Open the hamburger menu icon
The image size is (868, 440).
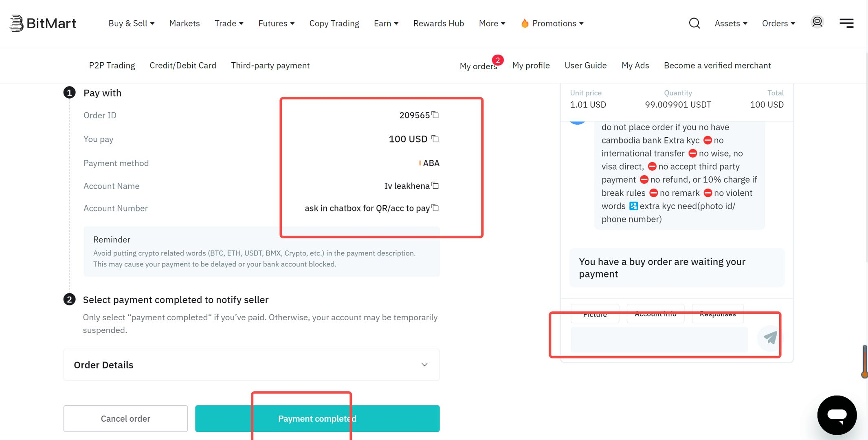(x=846, y=23)
